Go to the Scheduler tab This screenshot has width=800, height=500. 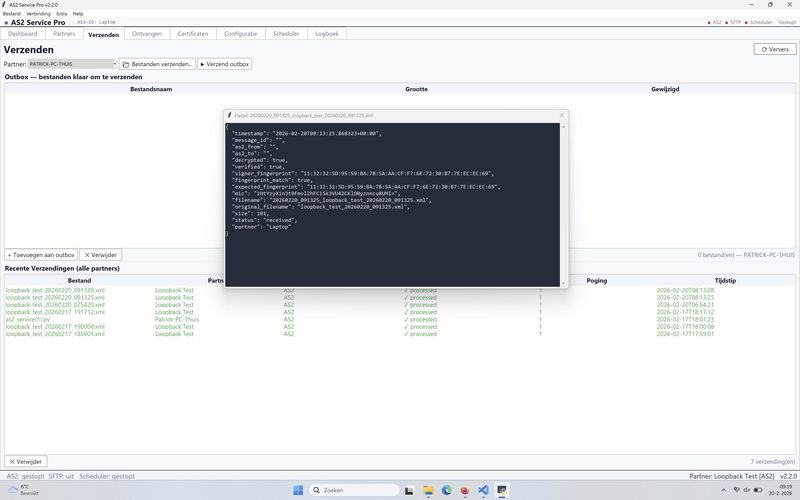click(286, 34)
